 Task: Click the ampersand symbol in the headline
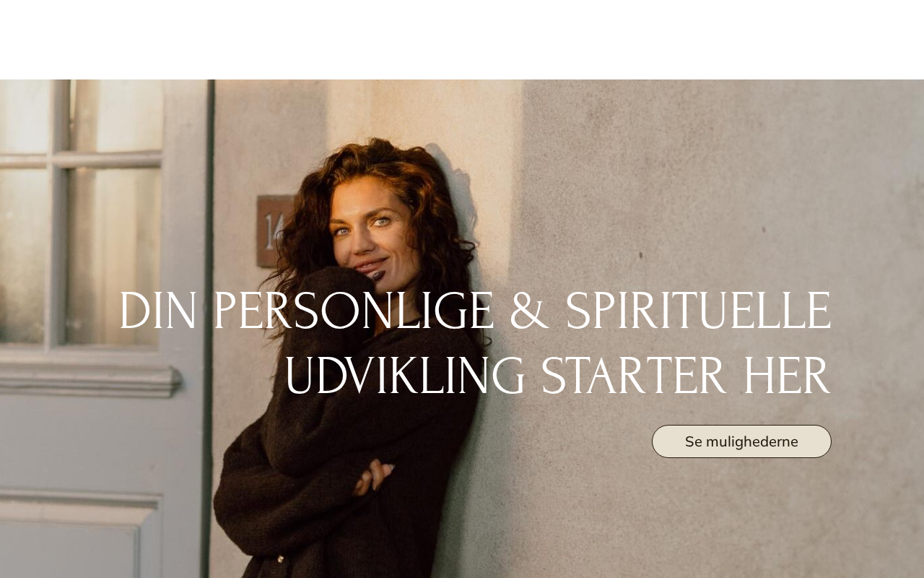click(528, 312)
